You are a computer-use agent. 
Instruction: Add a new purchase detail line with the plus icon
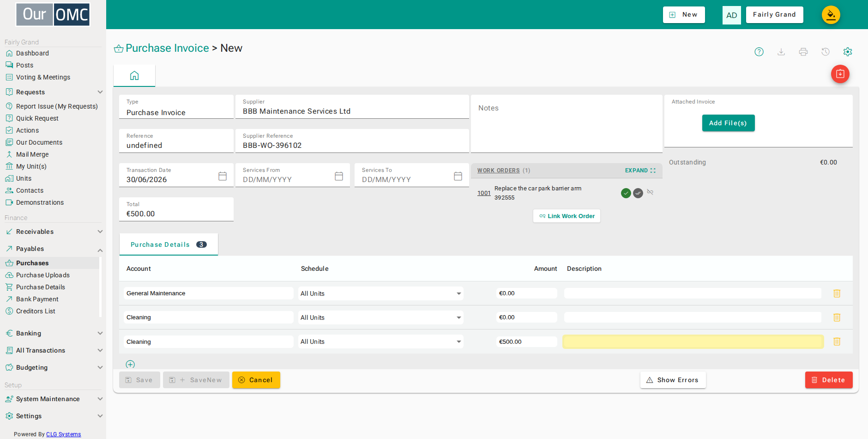130,364
